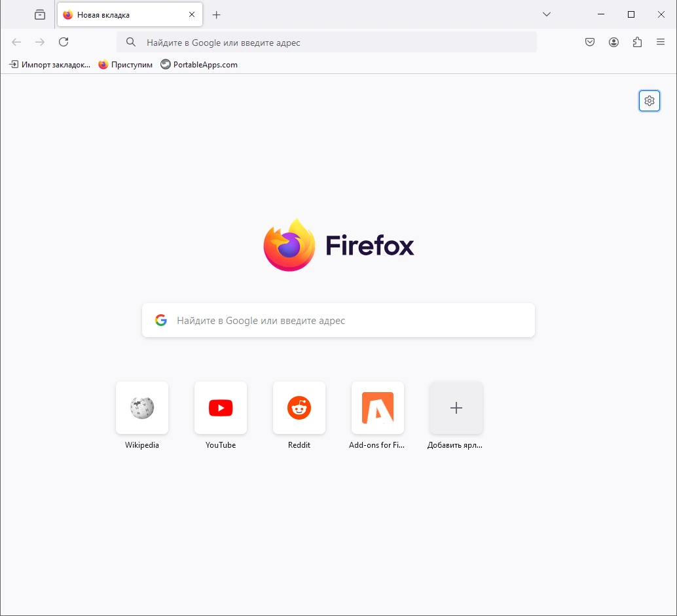
Task: Open the Приступим bookmark
Action: [x=125, y=65]
